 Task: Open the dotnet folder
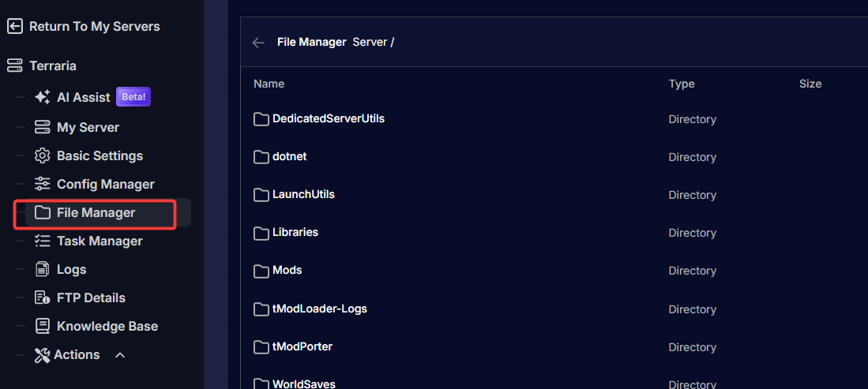(x=289, y=156)
